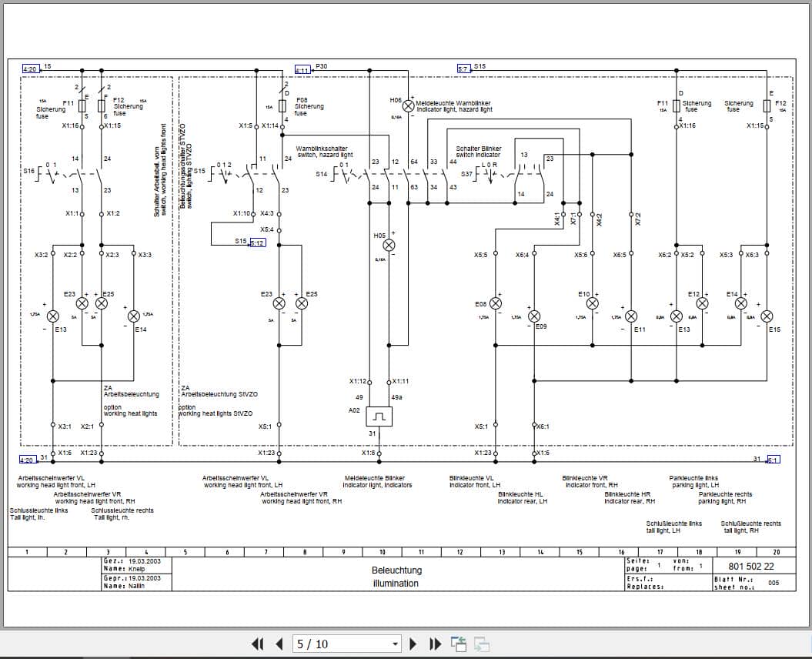812x659 pixels.
Task: Click the next page arrow
Action: coord(413,644)
